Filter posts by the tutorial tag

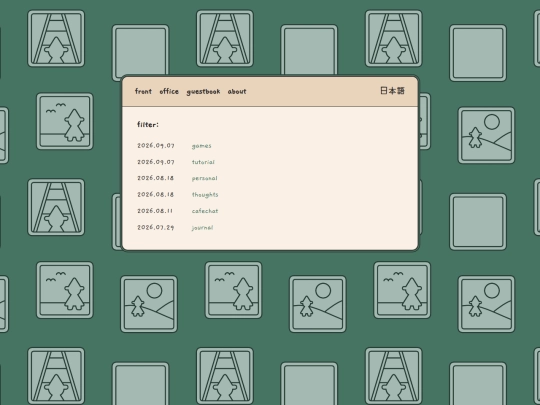click(x=203, y=162)
